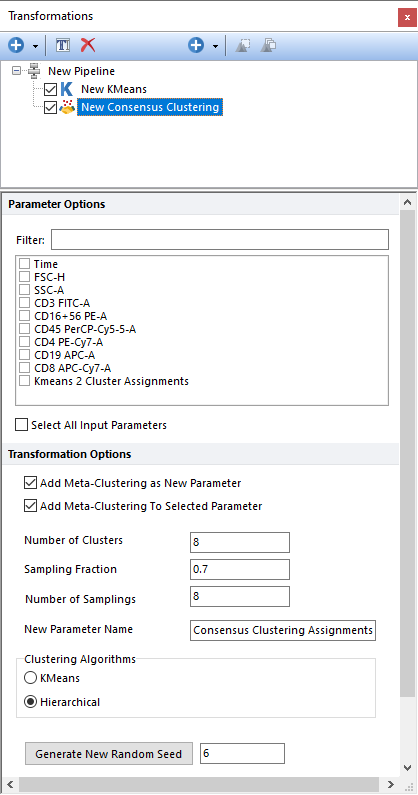Click the Parameter Options section header
Viewport: 418px width, 795px height.
(x=201, y=204)
